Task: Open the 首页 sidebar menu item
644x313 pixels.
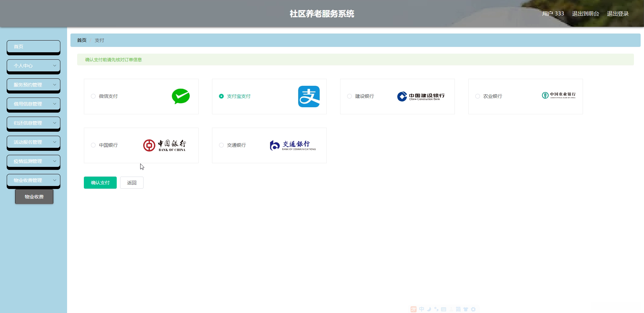Action: 33,47
